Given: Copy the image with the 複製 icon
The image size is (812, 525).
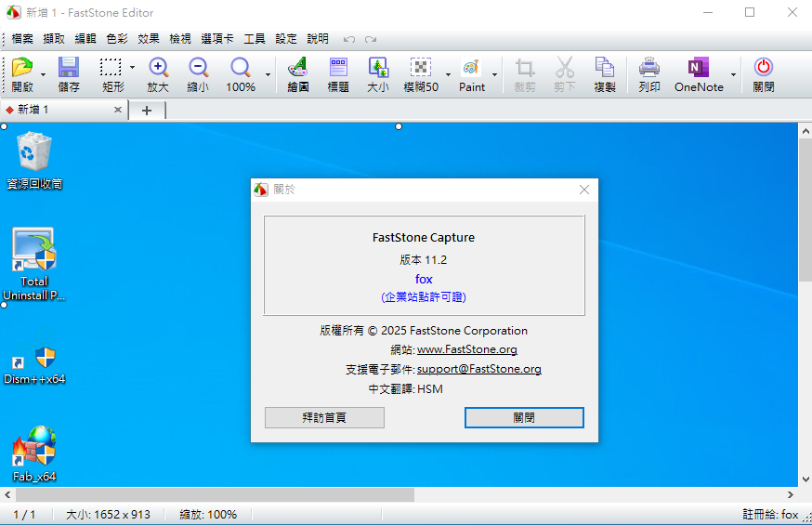Looking at the screenshot, I should click(x=604, y=74).
